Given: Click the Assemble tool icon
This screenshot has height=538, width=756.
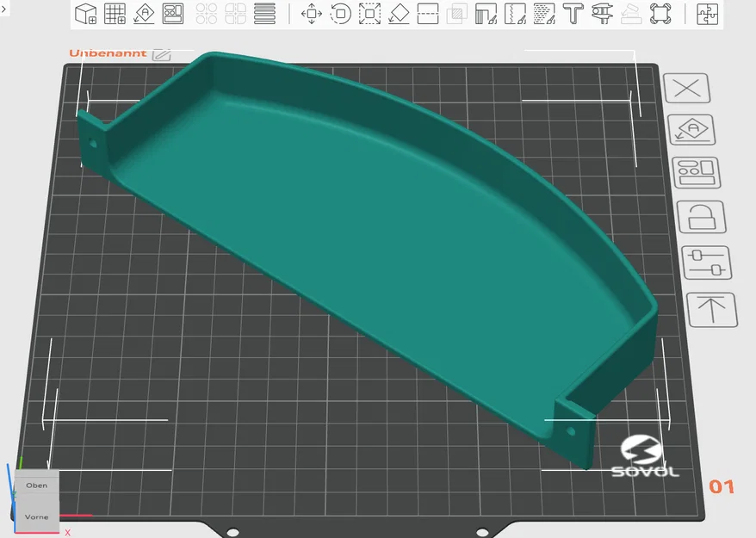Looking at the screenshot, I should (x=631, y=14).
